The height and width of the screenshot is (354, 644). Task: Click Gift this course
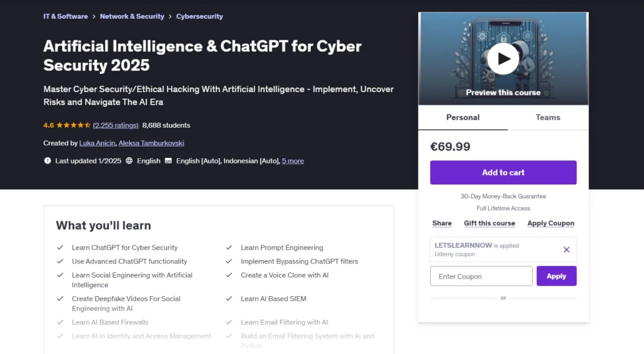pyautogui.click(x=489, y=223)
